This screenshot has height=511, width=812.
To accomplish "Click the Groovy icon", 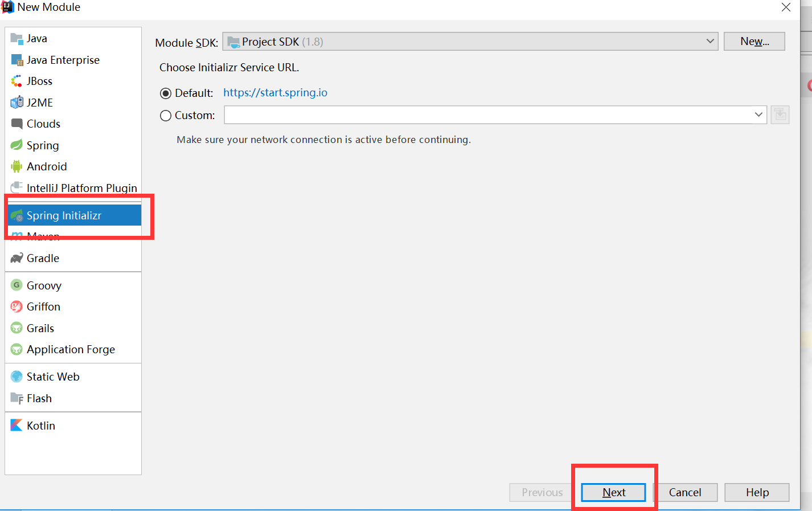I will click(17, 285).
